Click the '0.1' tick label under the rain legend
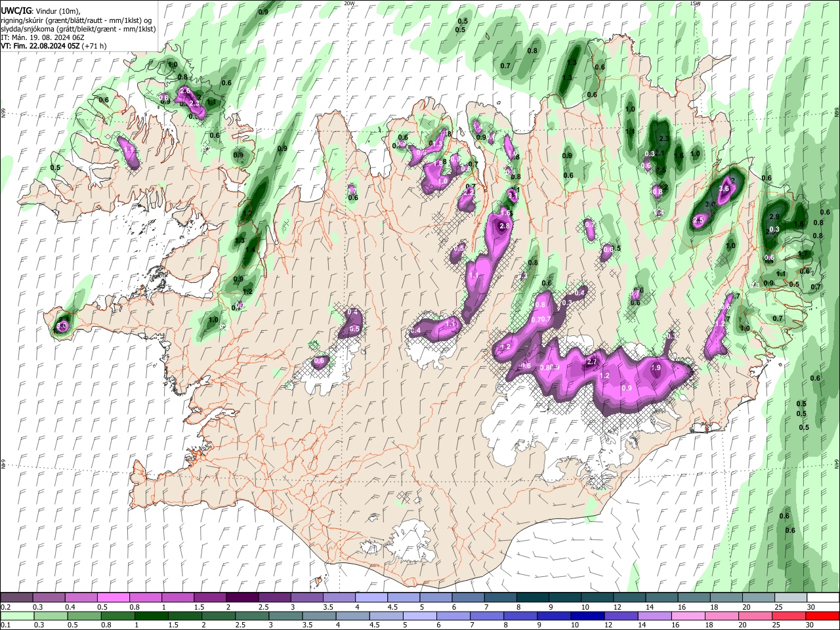The width and height of the screenshot is (840, 630). click(x=6, y=625)
